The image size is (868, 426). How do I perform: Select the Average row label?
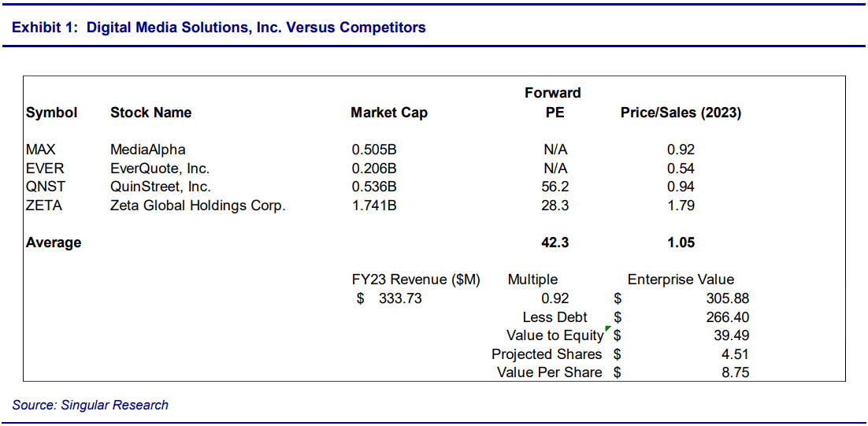pyautogui.click(x=54, y=243)
